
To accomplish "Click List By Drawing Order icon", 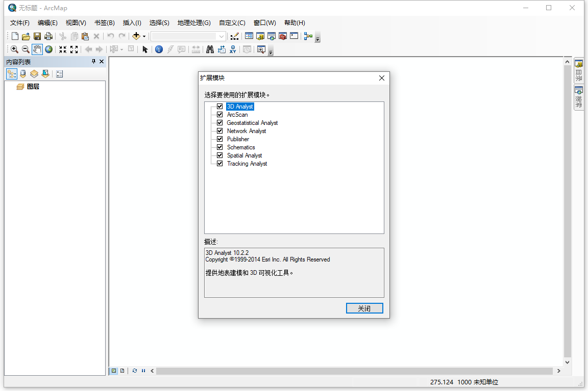I will click(12, 74).
